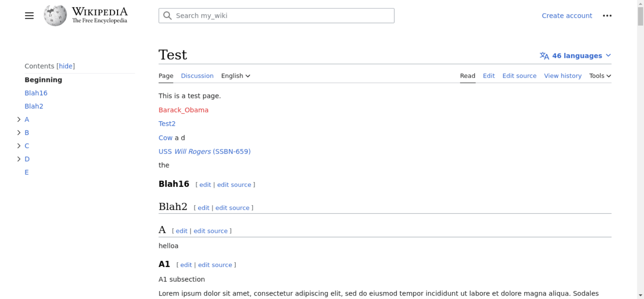644x299 pixels.
Task: Expand section B in contents
Action: (x=19, y=133)
